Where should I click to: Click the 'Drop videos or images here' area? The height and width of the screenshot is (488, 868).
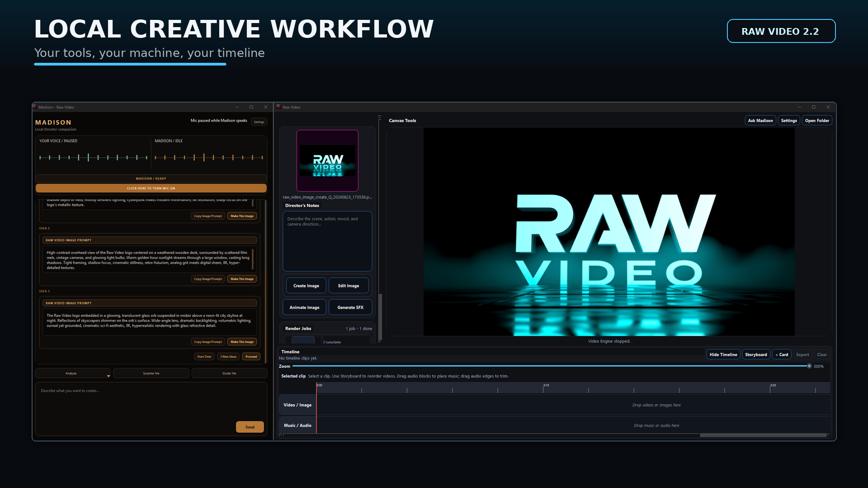[x=656, y=405]
